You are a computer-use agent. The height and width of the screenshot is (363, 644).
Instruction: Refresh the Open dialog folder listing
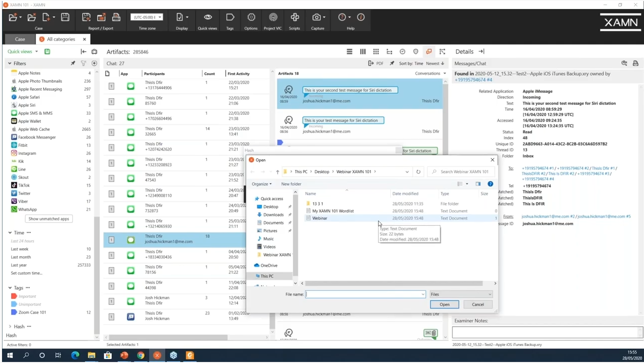click(x=418, y=172)
